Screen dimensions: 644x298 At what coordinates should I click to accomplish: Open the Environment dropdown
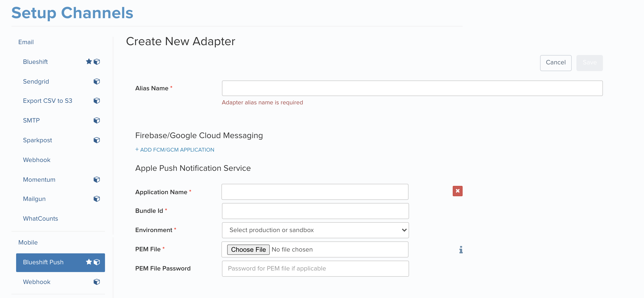tap(315, 230)
